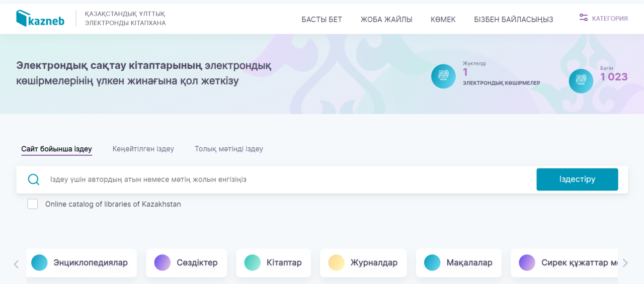The width and height of the screenshot is (644, 284).
Task: Switch to Кеңейтілген іздеу tab
Action: (143, 149)
